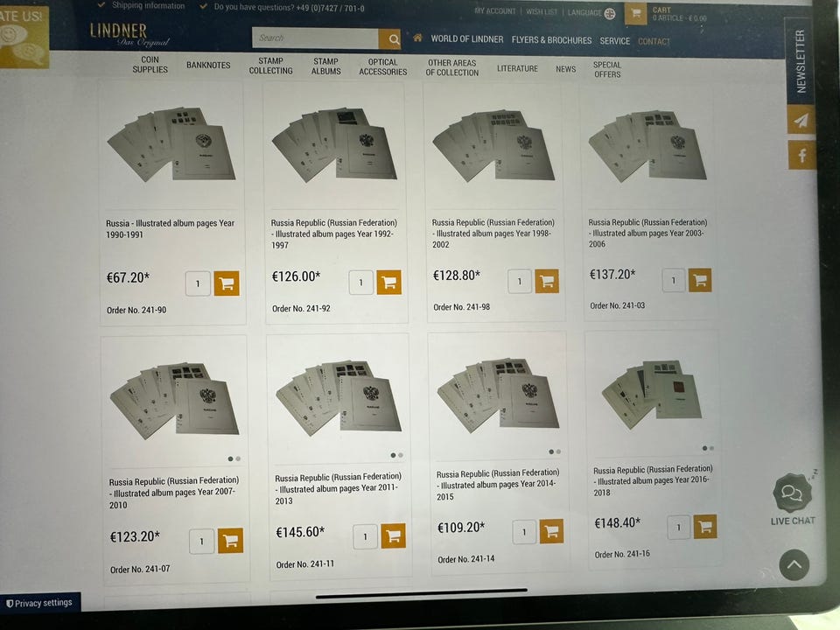Viewport: 840px width, 630px height.
Task: Add order 241-16 to cart
Action: click(x=705, y=527)
